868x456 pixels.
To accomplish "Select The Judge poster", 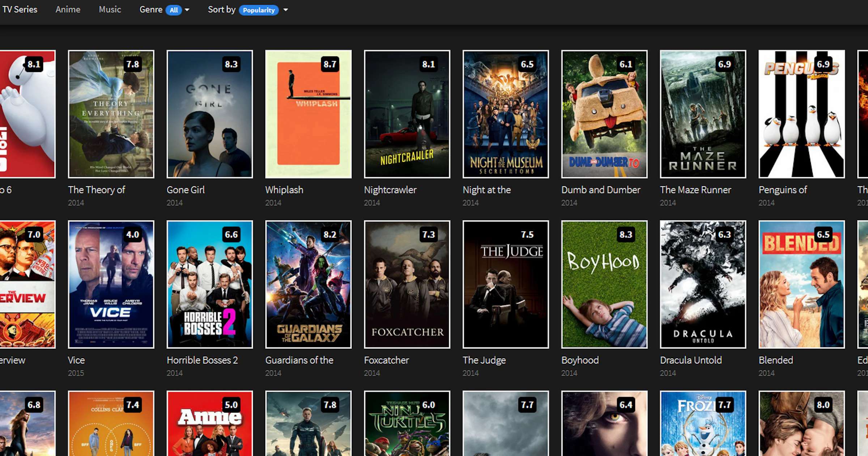I will [506, 284].
